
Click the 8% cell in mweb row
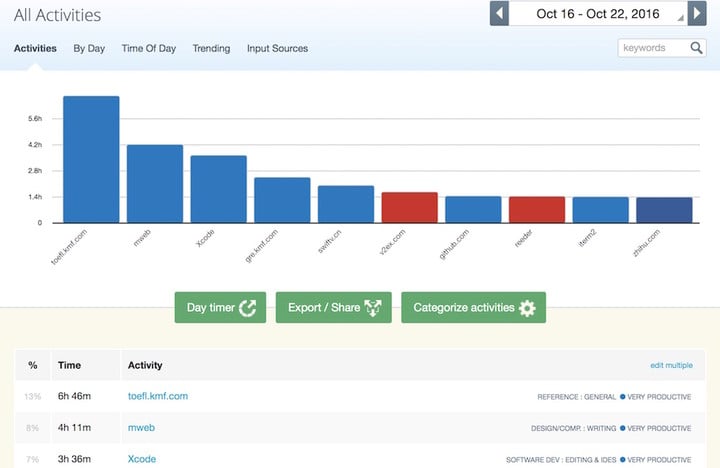[x=33, y=428]
